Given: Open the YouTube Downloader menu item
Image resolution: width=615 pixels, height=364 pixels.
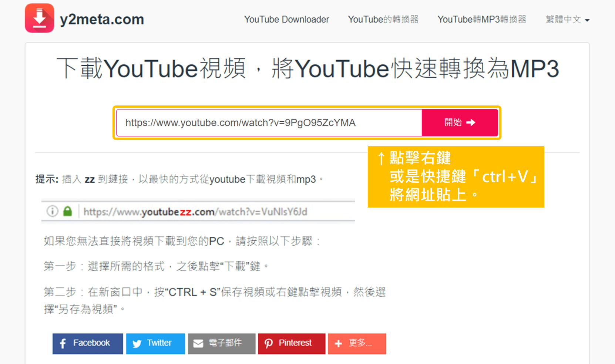Looking at the screenshot, I should (x=286, y=20).
